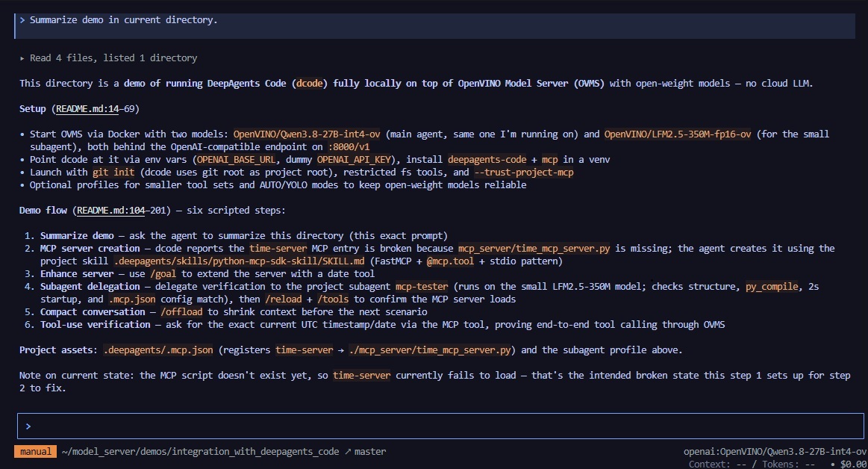The width and height of the screenshot is (868, 469).
Task: Click the ":8000/v1" endpoint text
Action: pos(349,146)
